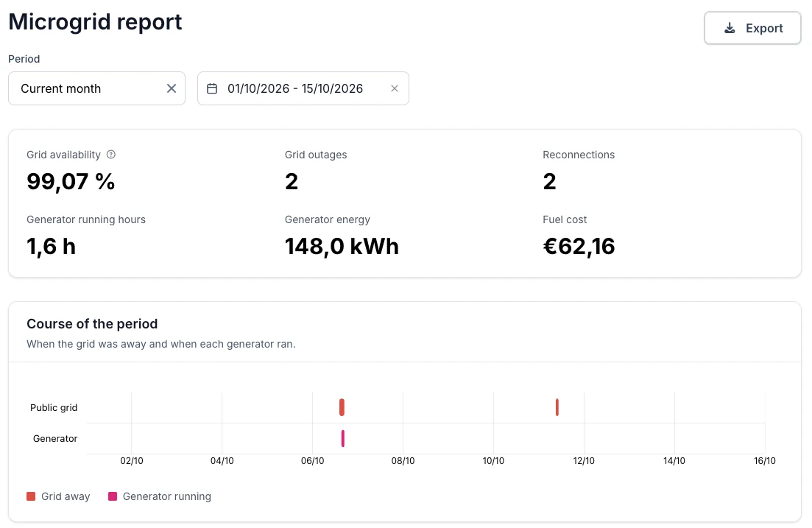Click the Grid outages label

(316, 155)
